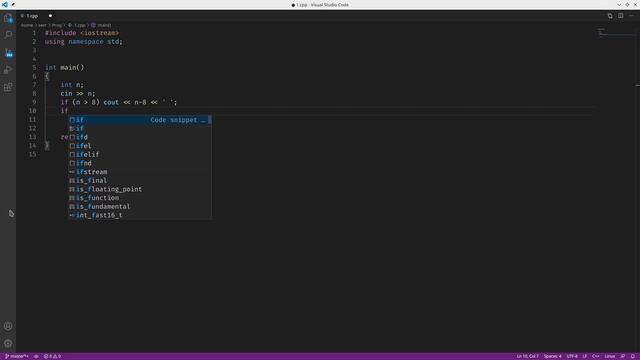Click line number 15 in gutter
Viewport: 640px width, 360px height.
[x=32, y=154]
